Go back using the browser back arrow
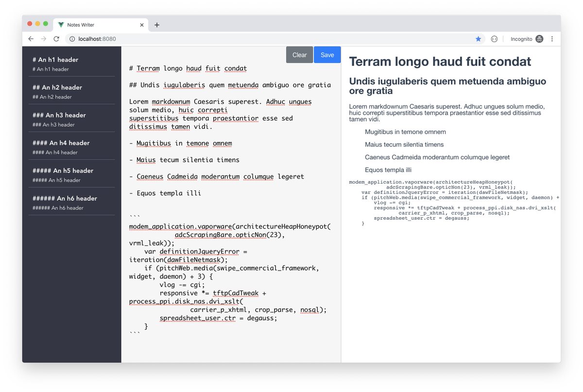 [31, 39]
